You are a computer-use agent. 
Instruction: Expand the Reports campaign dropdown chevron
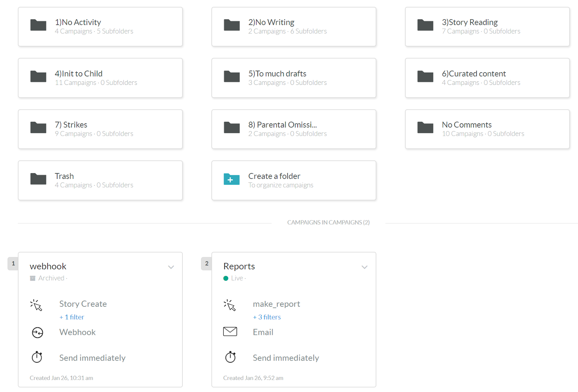[x=365, y=267]
